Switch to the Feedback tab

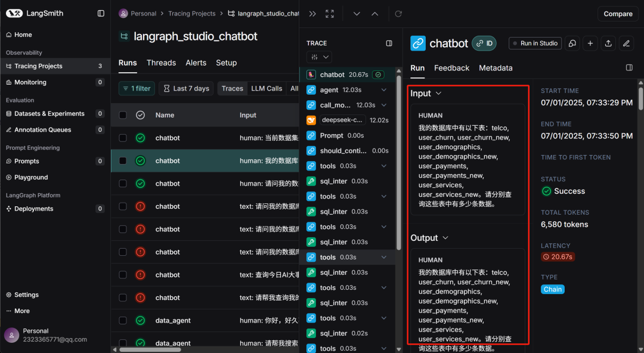(451, 68)
